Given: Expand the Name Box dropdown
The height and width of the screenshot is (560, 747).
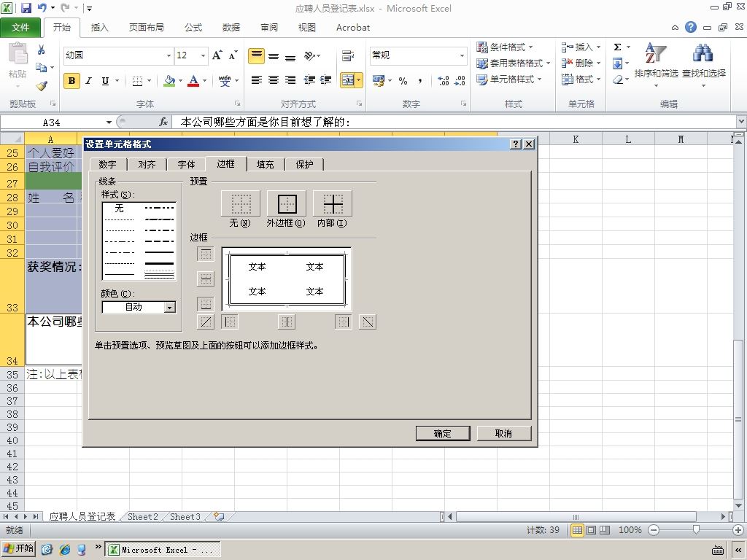Looking at the screenshot, I should 109,122.
